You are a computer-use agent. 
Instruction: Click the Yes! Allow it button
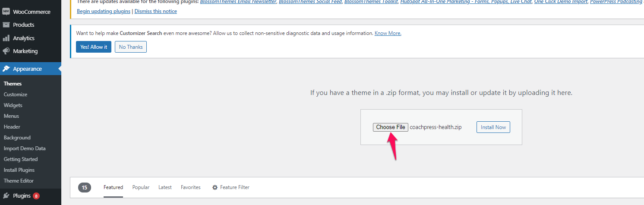pos(94,47)
